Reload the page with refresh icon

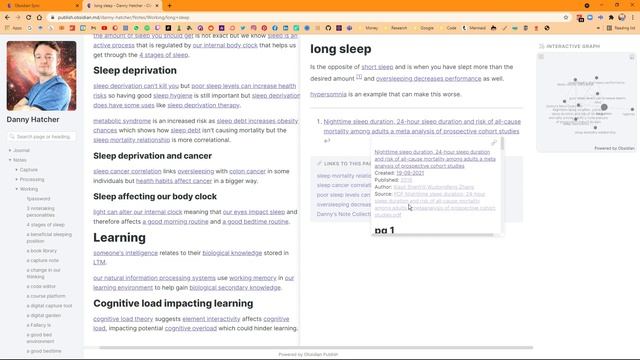(x=29, y=18)
